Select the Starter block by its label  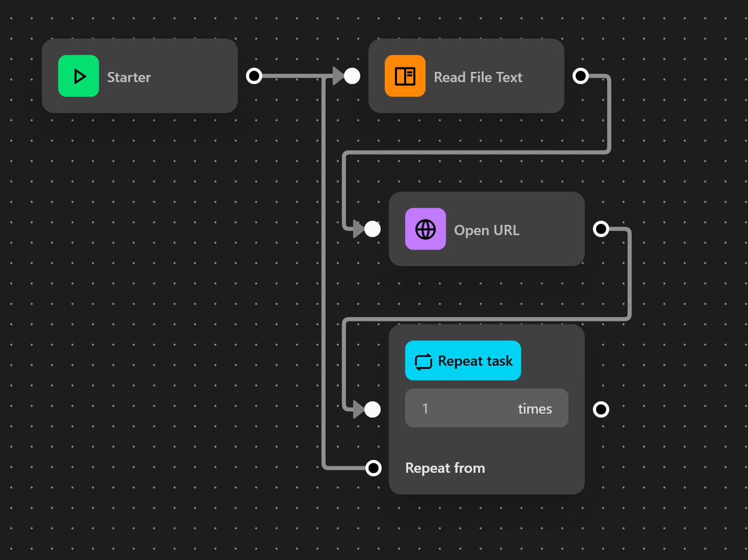click(129, 77)
